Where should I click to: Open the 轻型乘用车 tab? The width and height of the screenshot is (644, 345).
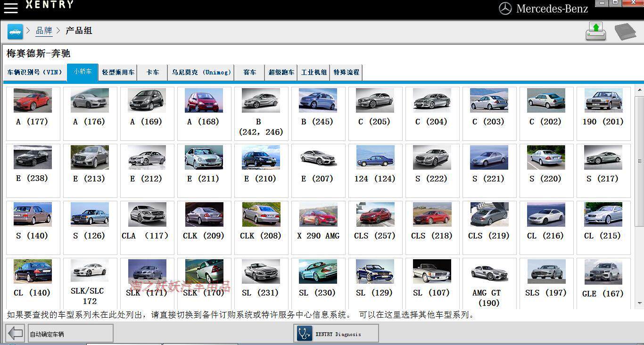point(118,73)
